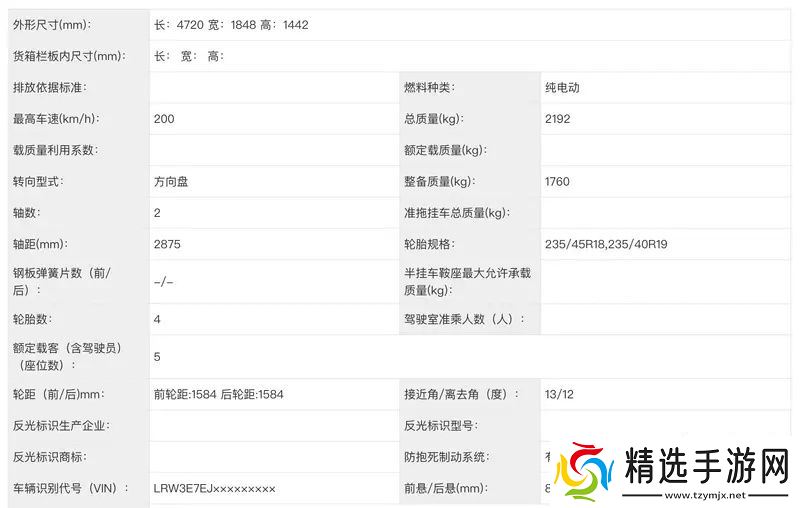
Task: Select the front/rear track 1584 value
Action: tap(218, 394)
